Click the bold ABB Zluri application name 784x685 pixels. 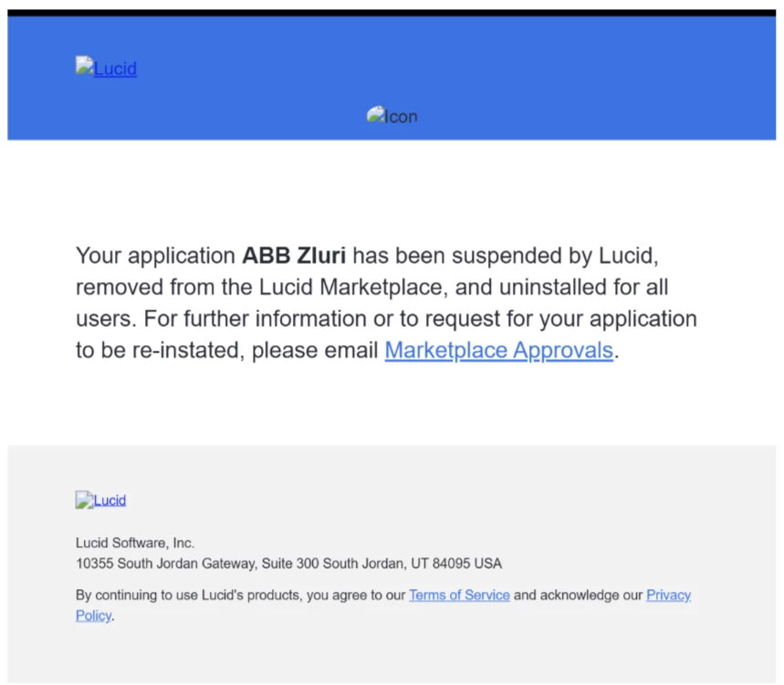coord(294,256)
